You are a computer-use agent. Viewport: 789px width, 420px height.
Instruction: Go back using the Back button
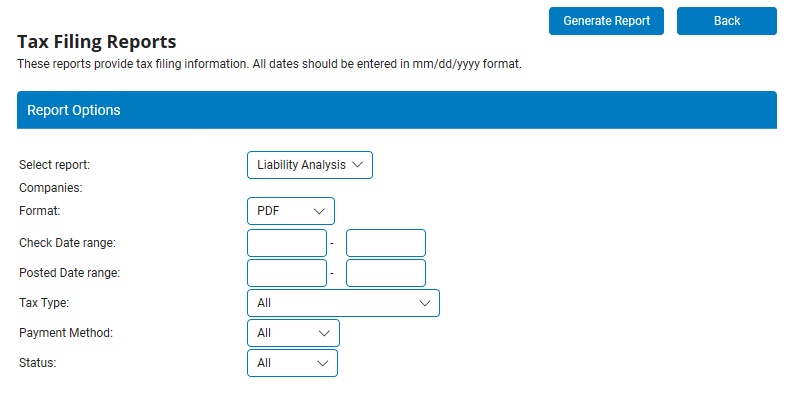pyautogui.click(x=726, y=21)
